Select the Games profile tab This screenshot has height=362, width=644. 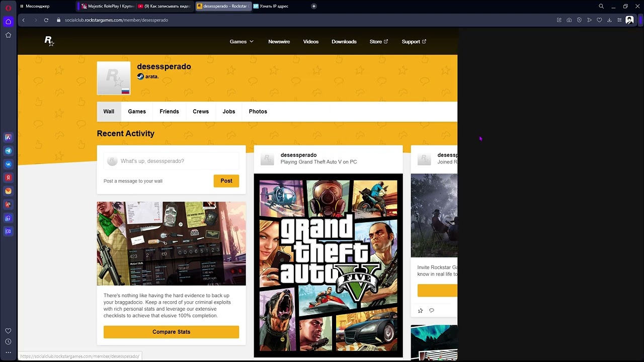point(137,112)
